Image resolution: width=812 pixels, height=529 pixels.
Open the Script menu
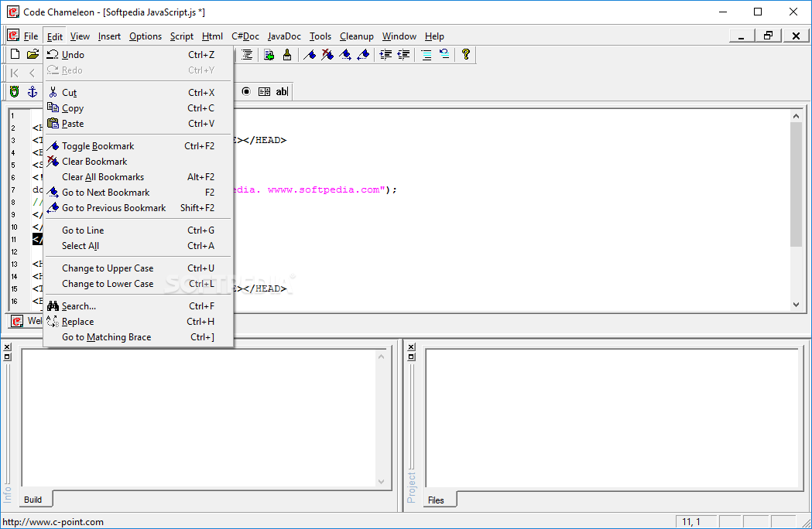point(182,36)
